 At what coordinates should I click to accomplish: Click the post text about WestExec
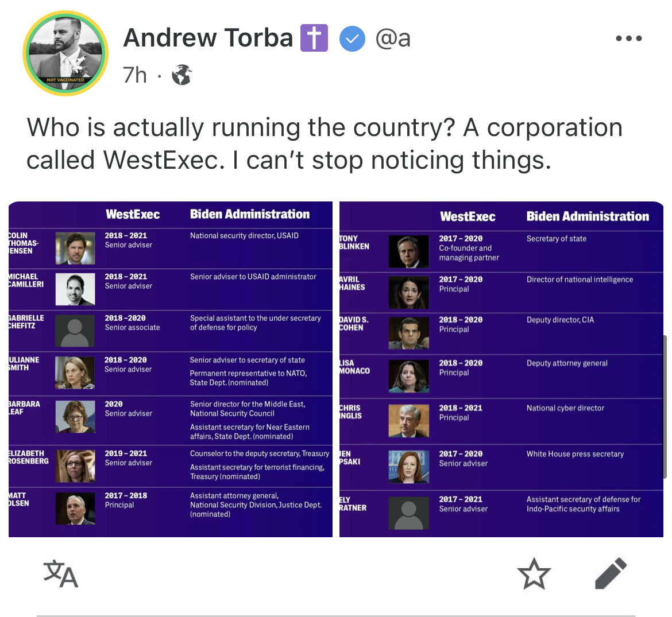click(x=325, y=143)
